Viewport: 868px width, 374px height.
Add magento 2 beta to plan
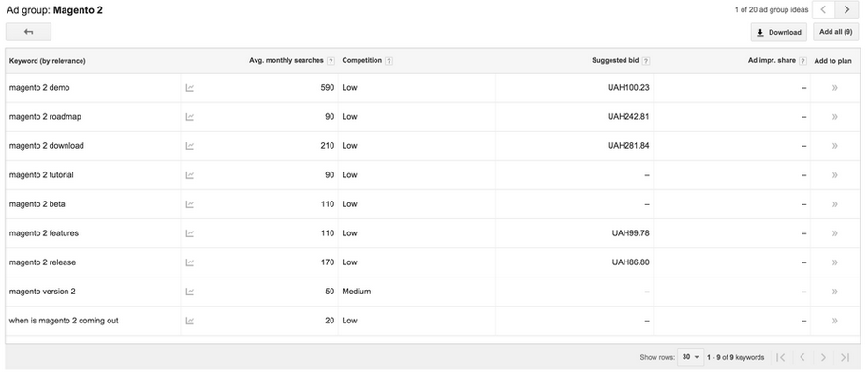click(x=835, y=204)
